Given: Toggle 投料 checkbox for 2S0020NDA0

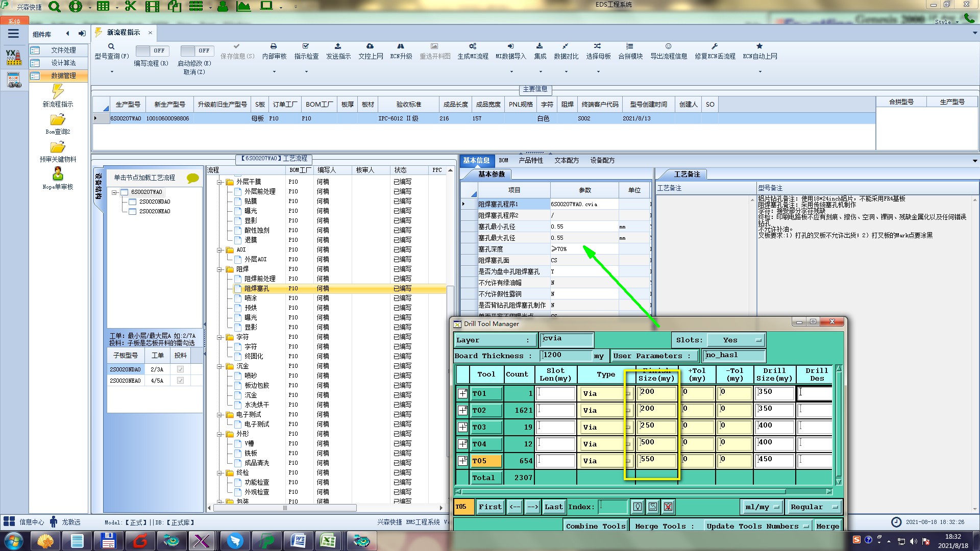Looking at the screenshot, I should coord(180,369).
